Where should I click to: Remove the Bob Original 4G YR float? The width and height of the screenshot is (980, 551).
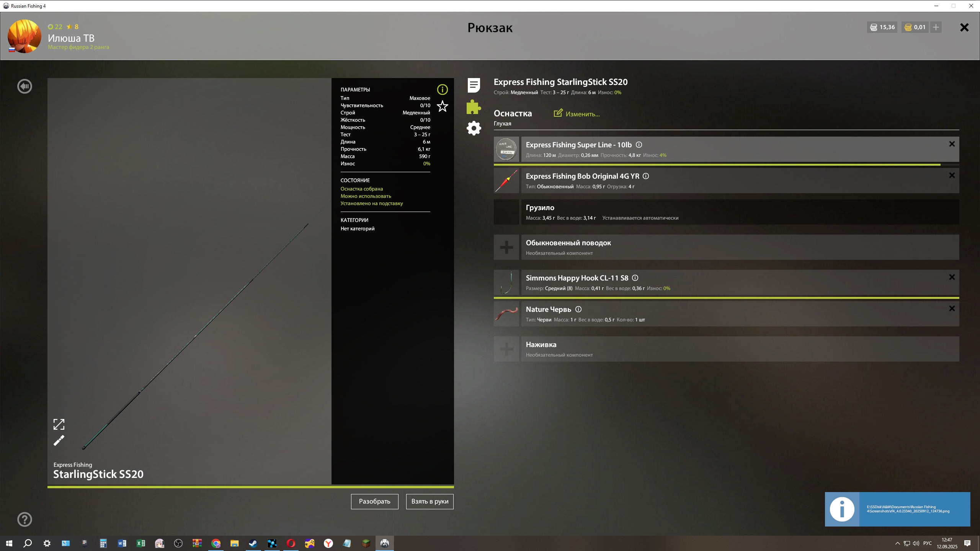click(x=952, y=175)
